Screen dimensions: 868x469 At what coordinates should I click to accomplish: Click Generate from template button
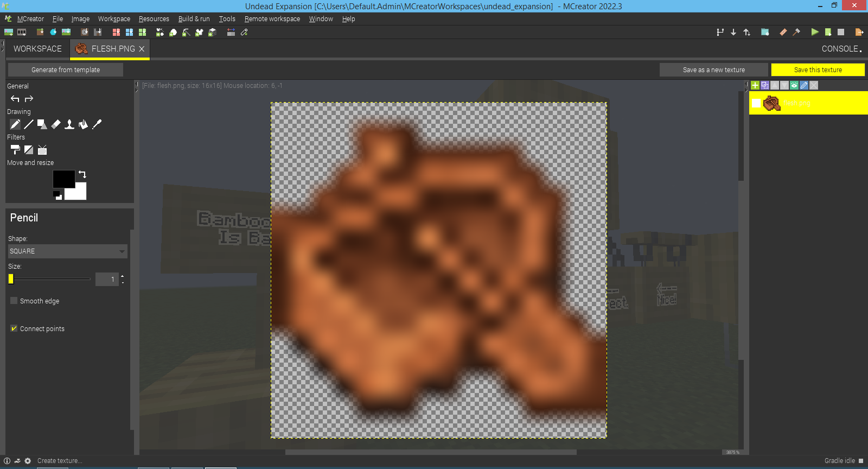66,70
